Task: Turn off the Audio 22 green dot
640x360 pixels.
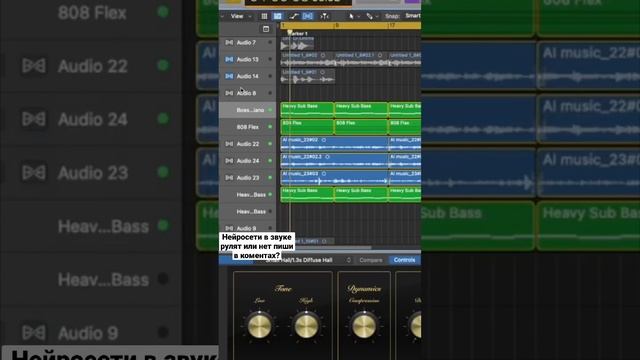Action: [270, 144]
